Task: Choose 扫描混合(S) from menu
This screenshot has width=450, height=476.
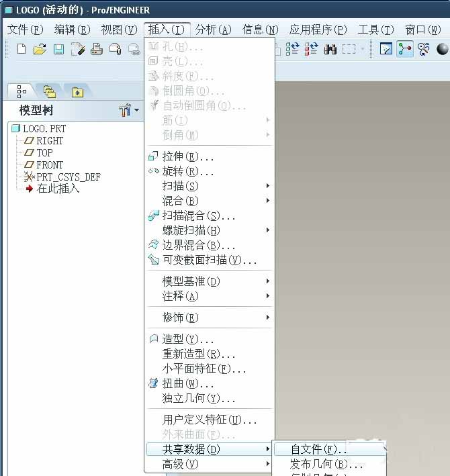Action: click(x=210, y=216)
